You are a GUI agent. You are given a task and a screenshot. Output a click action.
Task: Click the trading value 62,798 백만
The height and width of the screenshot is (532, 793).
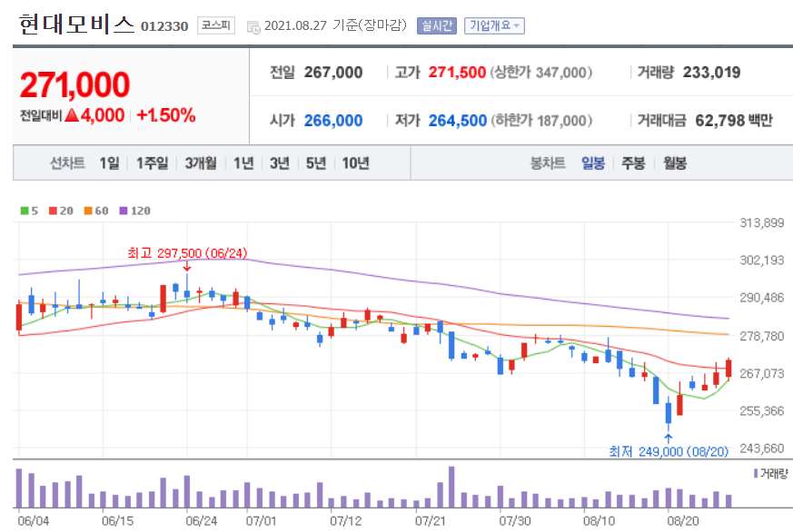tap(734, 121)
